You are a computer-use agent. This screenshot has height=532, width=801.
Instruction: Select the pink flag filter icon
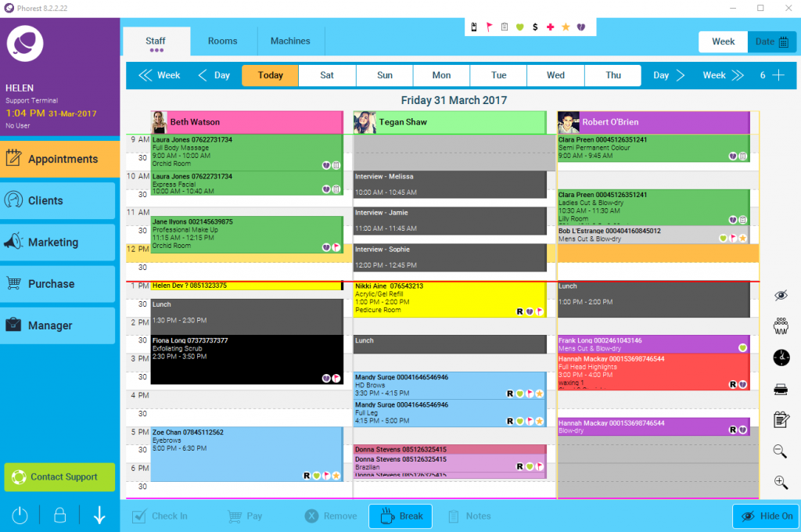coord(490,27)
